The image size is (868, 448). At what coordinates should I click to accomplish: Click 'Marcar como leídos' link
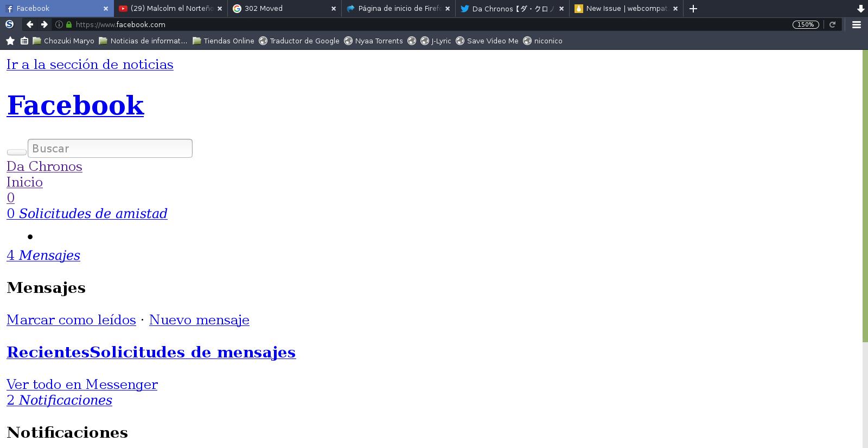pyautogui.click(x=71, y=320)
